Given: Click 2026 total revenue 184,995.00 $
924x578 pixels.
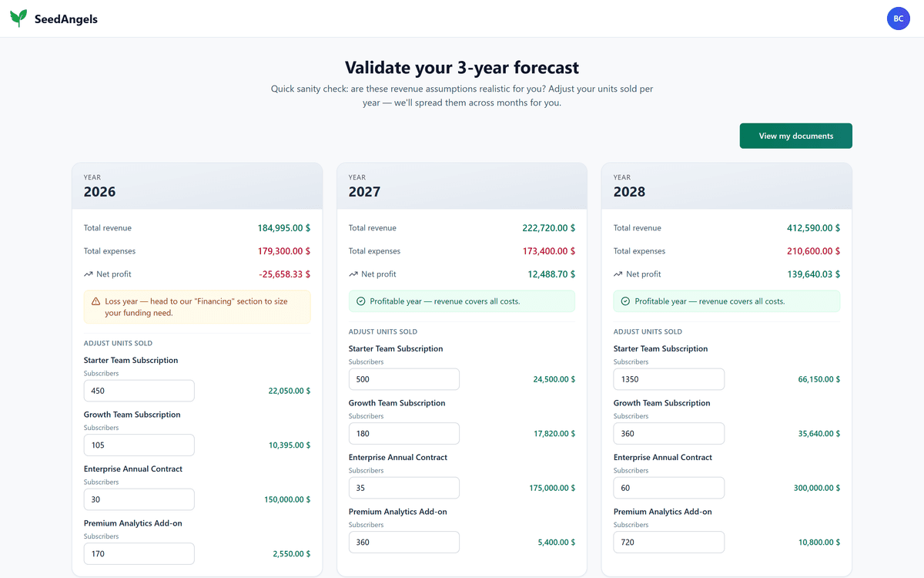Looking at the screenshot, I should point(284,228).
